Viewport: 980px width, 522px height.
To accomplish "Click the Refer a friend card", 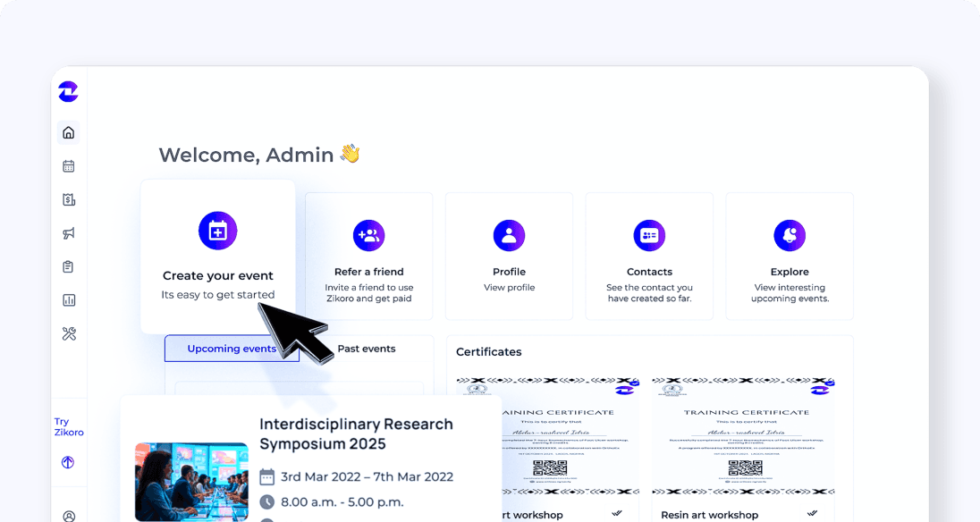I will [368, 256].
